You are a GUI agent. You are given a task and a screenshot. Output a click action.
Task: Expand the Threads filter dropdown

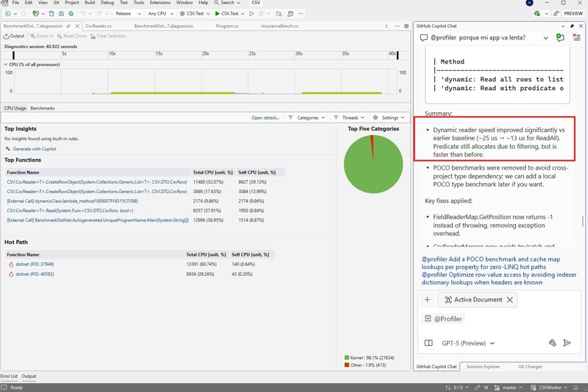tap(349, 118)
